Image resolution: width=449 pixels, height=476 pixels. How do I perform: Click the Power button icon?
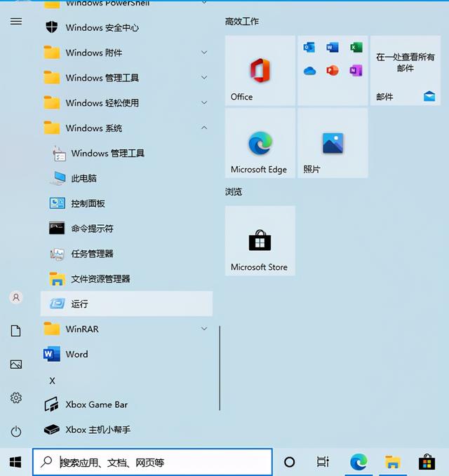(16, 431)
